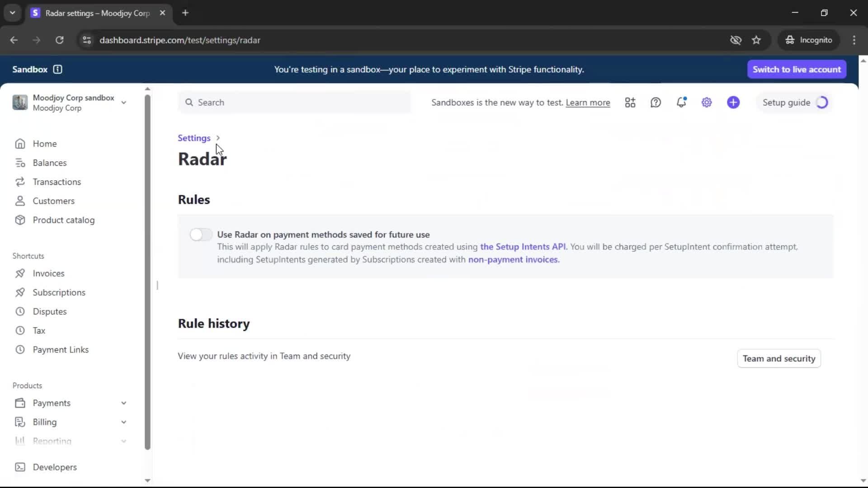Screen dimensions: 868x488
Task: Toggle Radar on saved payment methods
Action: [201, 235]
